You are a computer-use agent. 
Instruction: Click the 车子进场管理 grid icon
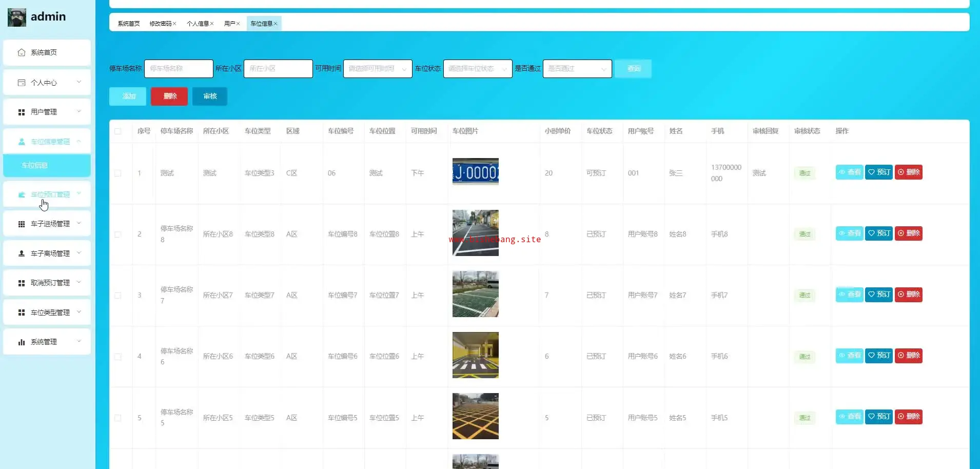tap(22, 224)
